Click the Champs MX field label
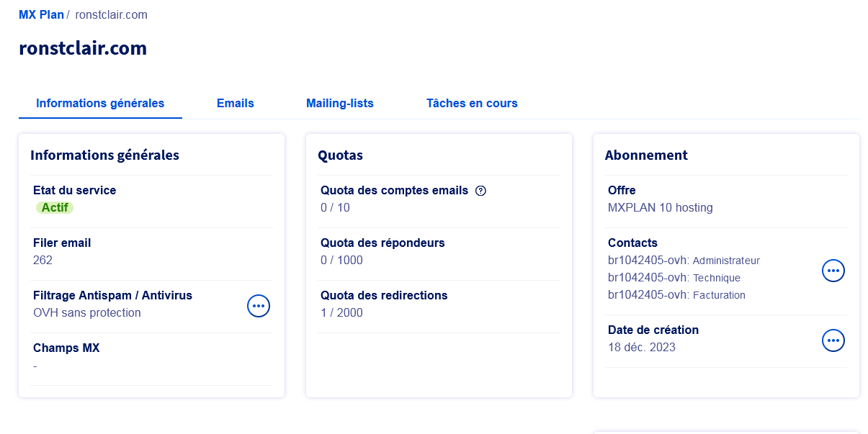Screen dimensions: 868x434 [66, 348]
